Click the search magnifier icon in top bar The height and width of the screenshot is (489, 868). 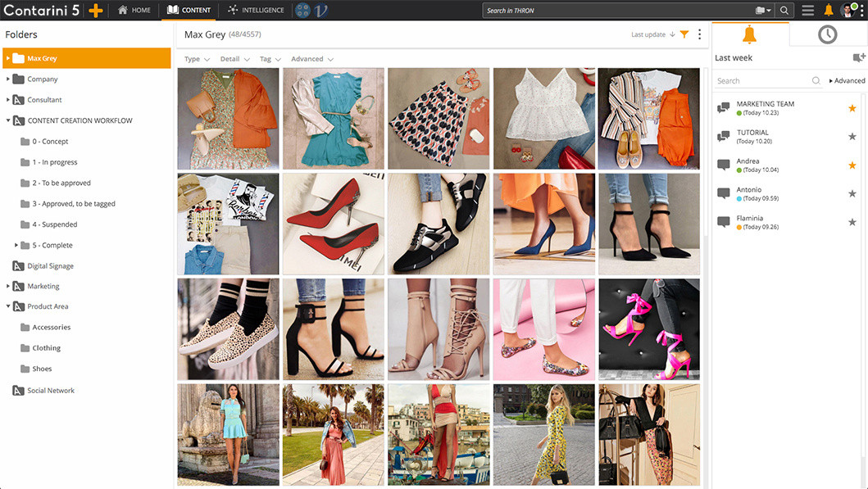[784, 10]
